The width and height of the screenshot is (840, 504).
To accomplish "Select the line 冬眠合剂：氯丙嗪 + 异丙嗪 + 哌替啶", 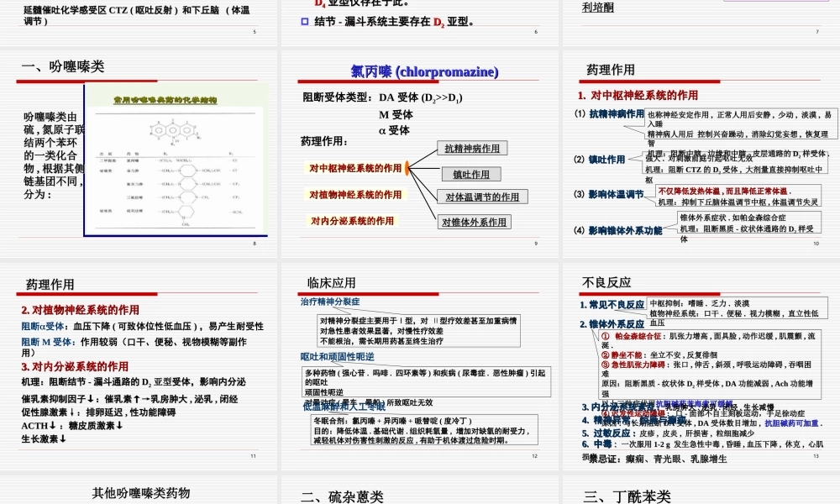I will tap(393, 421).
